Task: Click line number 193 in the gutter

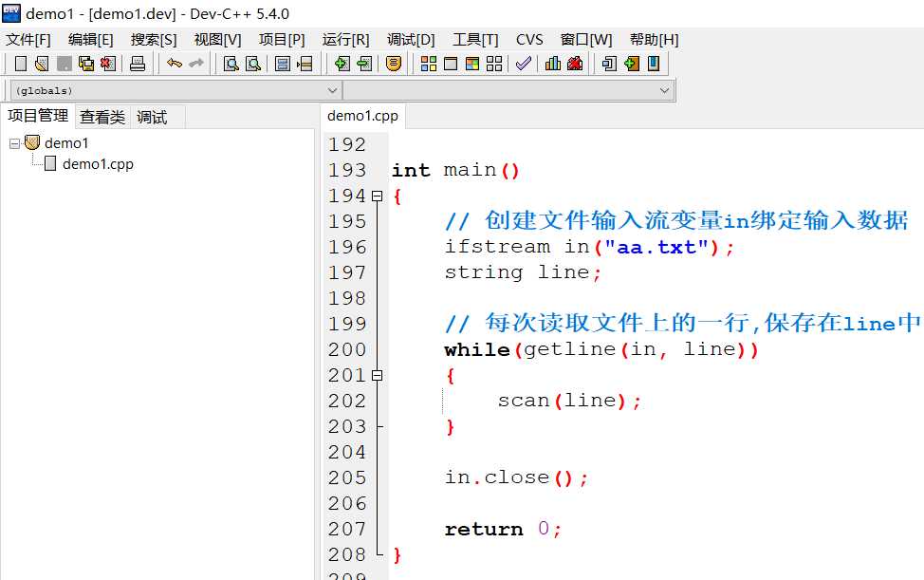Action: point(347,170)
